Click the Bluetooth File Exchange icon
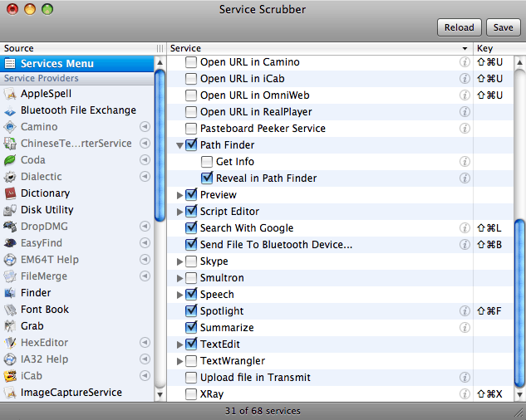526x420 pixels. 10,110
